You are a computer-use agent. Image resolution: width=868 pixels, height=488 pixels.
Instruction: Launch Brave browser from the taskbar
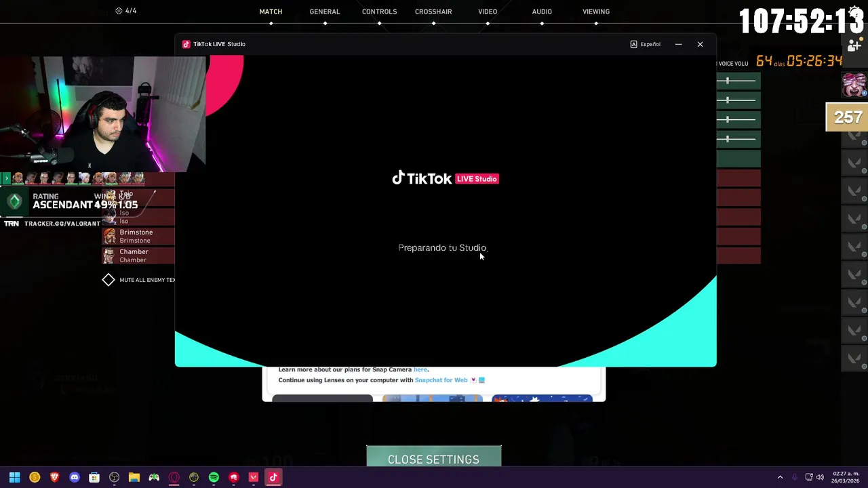click(x=54, y=477)
